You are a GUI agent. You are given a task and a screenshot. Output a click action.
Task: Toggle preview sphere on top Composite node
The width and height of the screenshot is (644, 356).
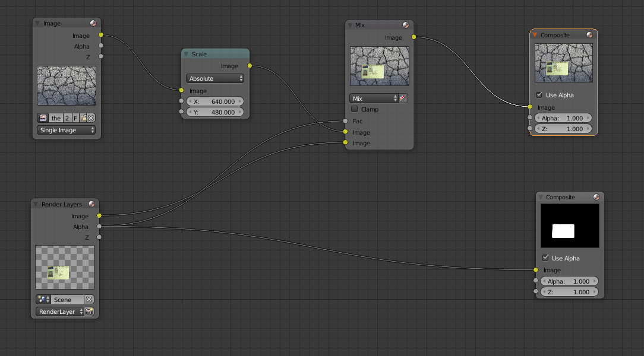pos(590,35)
